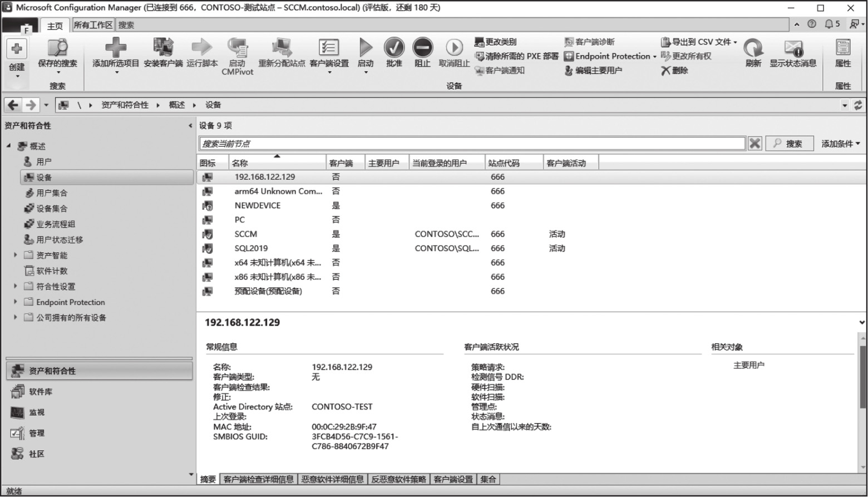Open 客户端设置 client settings icon

click(x=329, y=48)
